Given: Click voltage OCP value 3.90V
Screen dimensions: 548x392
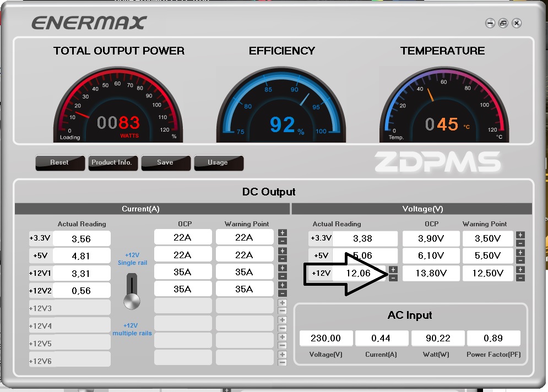Looking at the screenshot, I should coord(431,238).
